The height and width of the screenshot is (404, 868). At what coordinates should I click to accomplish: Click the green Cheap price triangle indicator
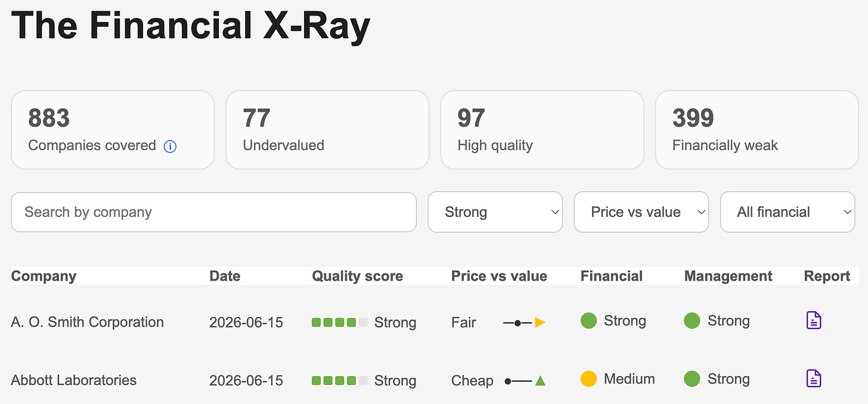tap(540, 380)
